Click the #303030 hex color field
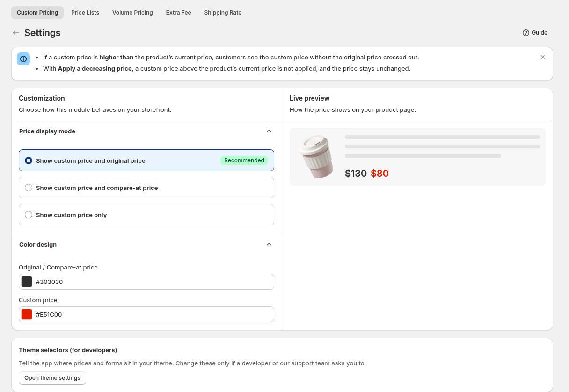The height and width of the screenshot is (392, 569). coord(146,282)
